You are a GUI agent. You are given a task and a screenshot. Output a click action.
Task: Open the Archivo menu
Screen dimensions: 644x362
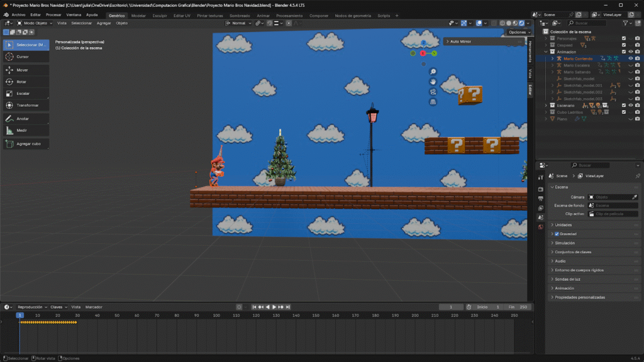[18, 14]
